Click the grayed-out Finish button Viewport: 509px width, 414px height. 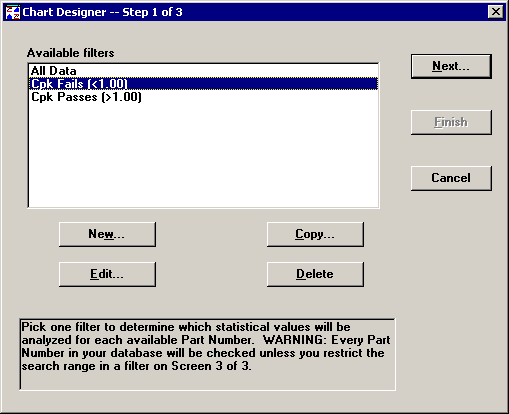pyautogui.click(x=451, y=122)
